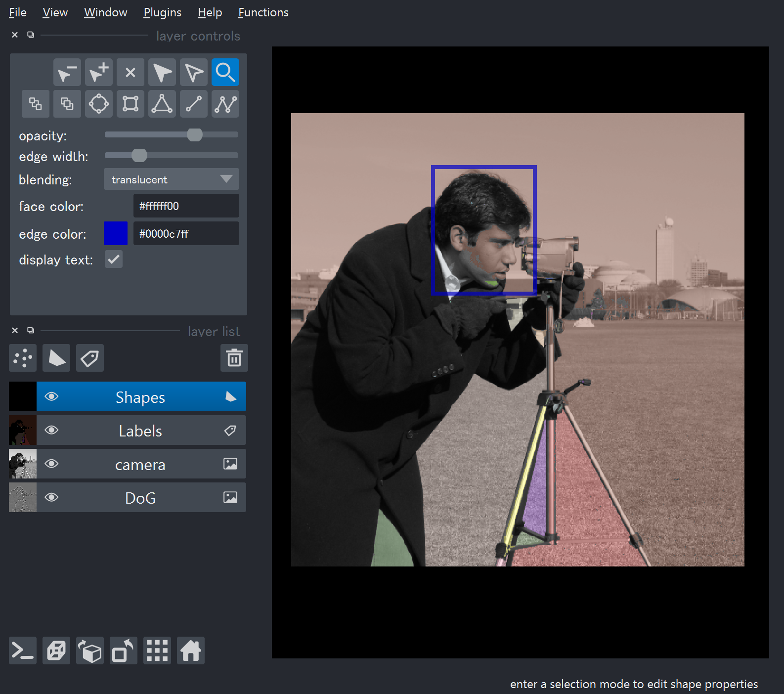
Task: Click the delete selected shapes button
Action: point(131,73)
